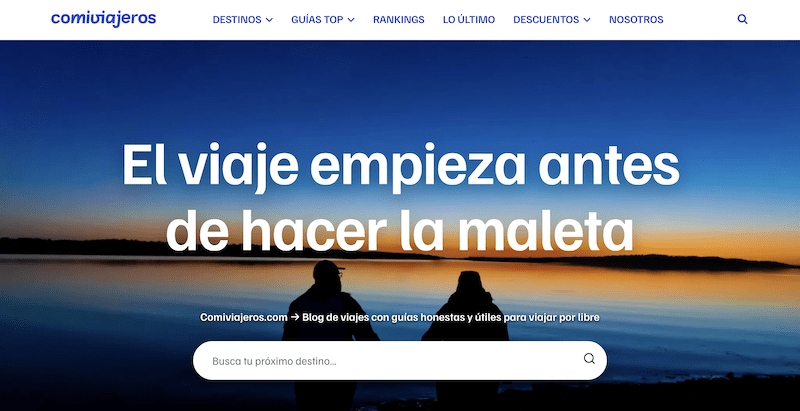Viewport: 800px width, 411px height.
Task: Open the search icon in the header
Action: [742, 20]
